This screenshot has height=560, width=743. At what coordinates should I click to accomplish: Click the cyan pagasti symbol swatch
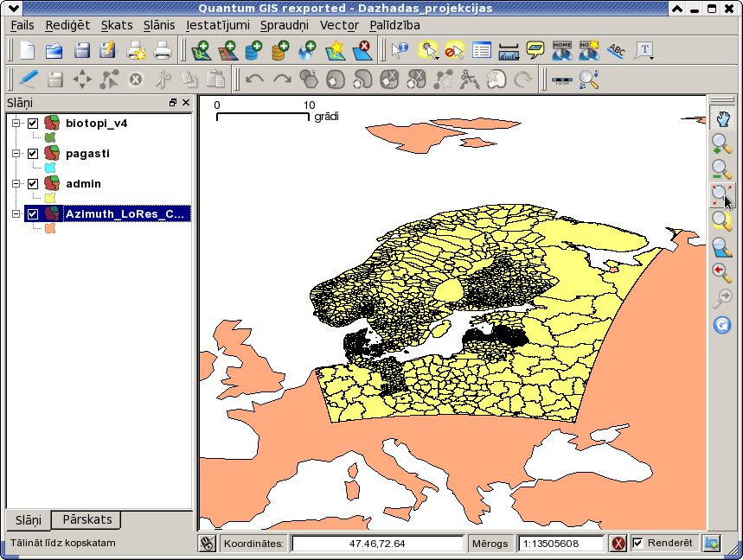[x=50, y=168]
